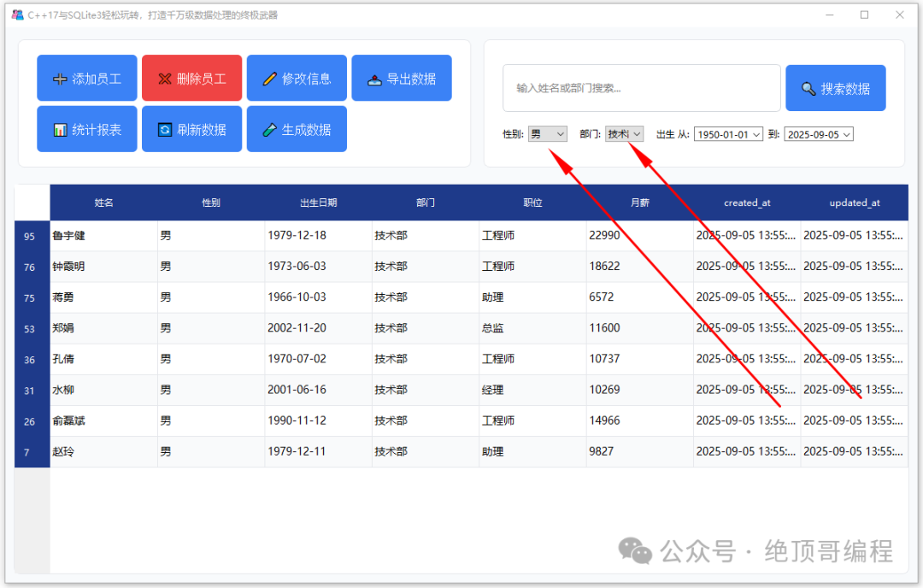Click salary cell 10269
923x588 pixels.
[639, 391]
